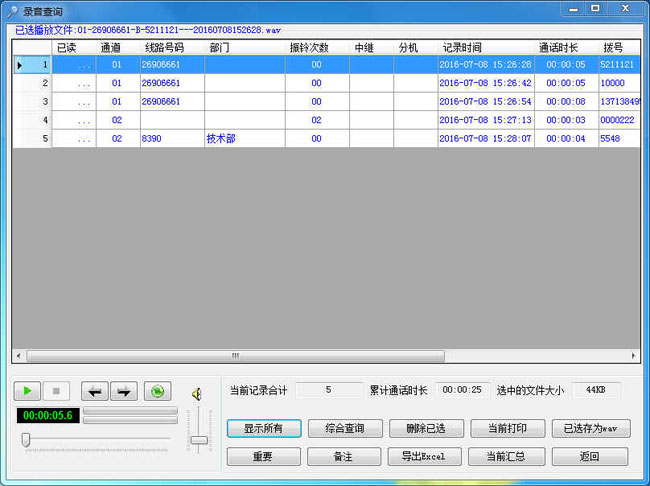Screen dimensions: 650x486
Task: Go to previous recording with left arrow
Action: point(94,392)
